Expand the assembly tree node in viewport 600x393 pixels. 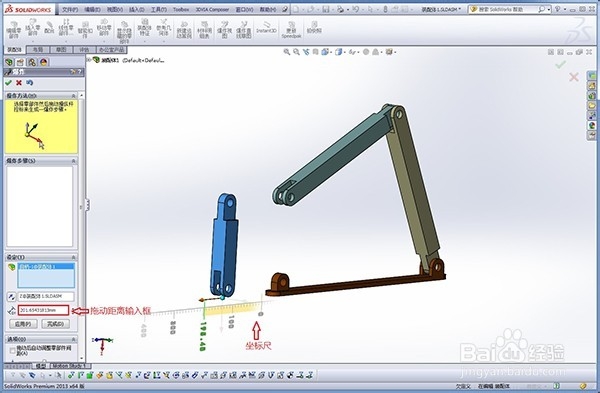(89, 60)
